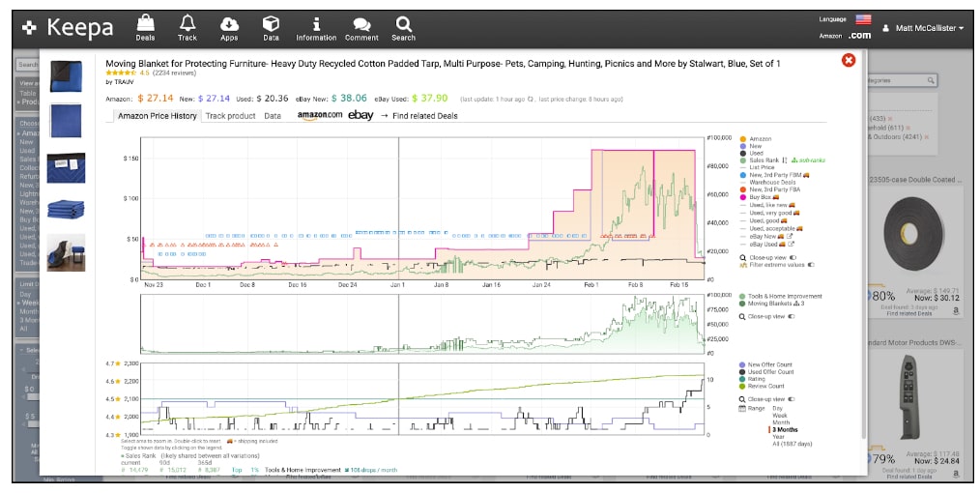Toggle Close-up view switch under Moving Blankets legend
Screen dimensions: 980x493
(x=793, y=317)
